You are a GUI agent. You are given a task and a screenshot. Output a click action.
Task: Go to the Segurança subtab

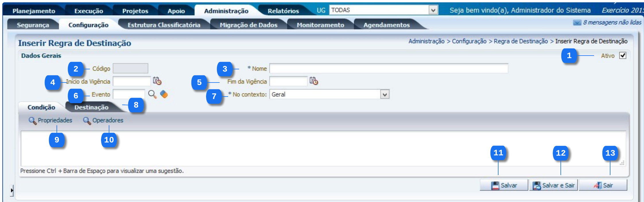(33, 25)
